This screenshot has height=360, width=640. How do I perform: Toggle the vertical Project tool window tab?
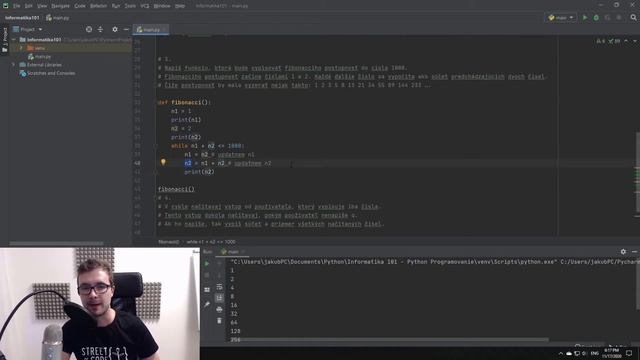pos(4,40)
